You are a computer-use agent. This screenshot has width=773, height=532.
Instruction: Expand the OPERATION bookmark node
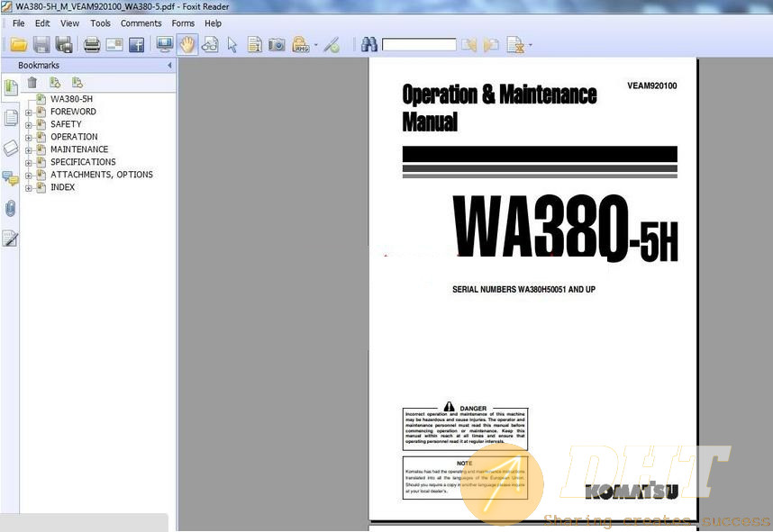tap(29, 138)
